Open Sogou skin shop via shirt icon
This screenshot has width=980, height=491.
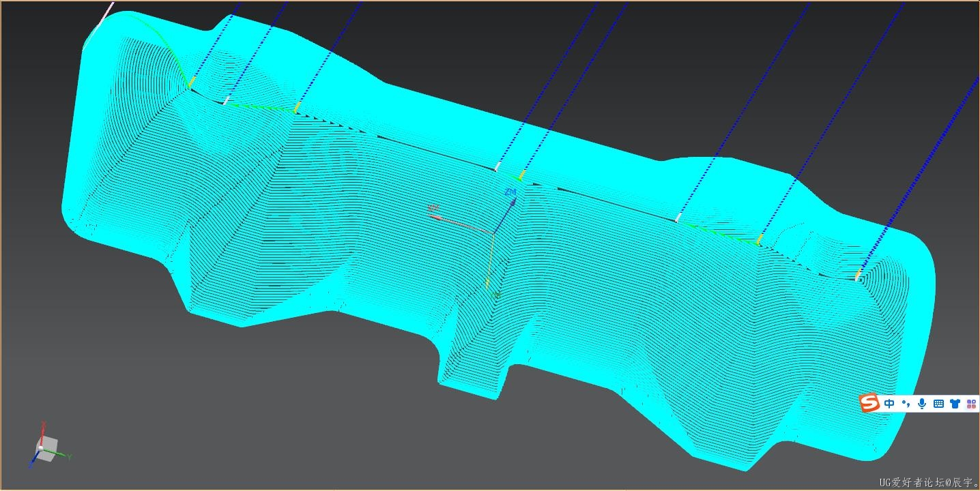click(x=955, y=404)
